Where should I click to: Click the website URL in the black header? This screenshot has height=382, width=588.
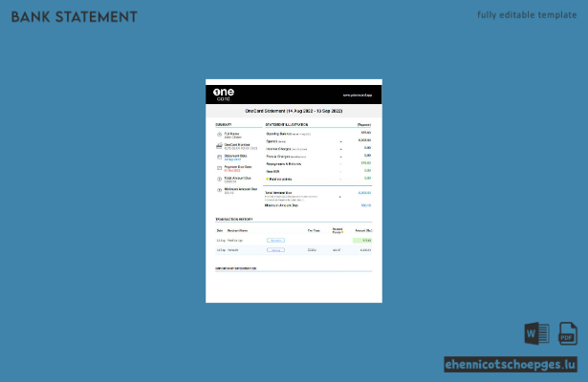[x=358, y=95]
